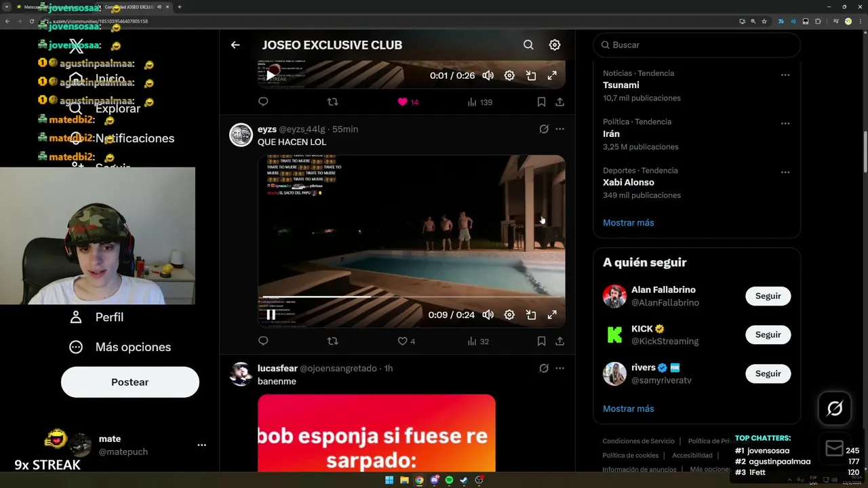The width and height of the screenshot is (868, 488).
Task: Bookmark the eyzs post
Action: (x=541, y=341)
